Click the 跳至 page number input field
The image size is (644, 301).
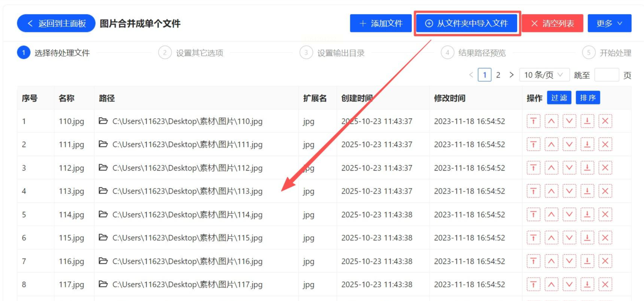click(x=606, y=75)
